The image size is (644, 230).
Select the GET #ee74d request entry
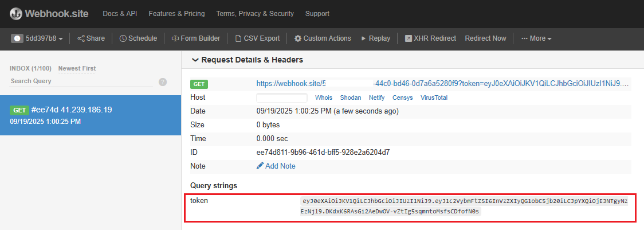pos(91,115)
